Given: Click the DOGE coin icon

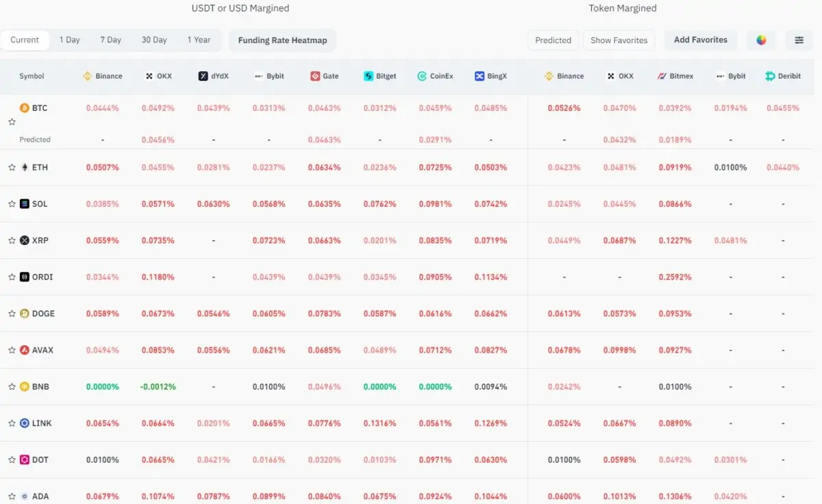Looking at the screenshot, I should [25, 314].
